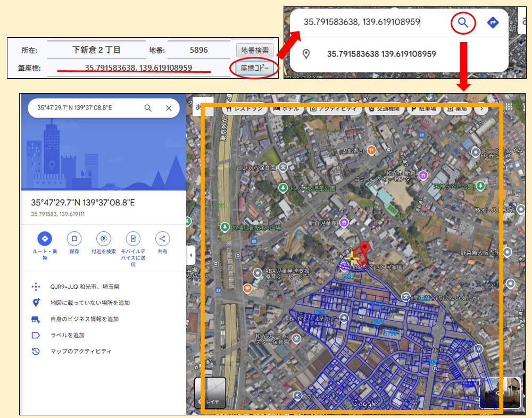532x418 pixels.
Task: Click the 所在 field showing 下新倉2丁目
Action: (96, 50)
